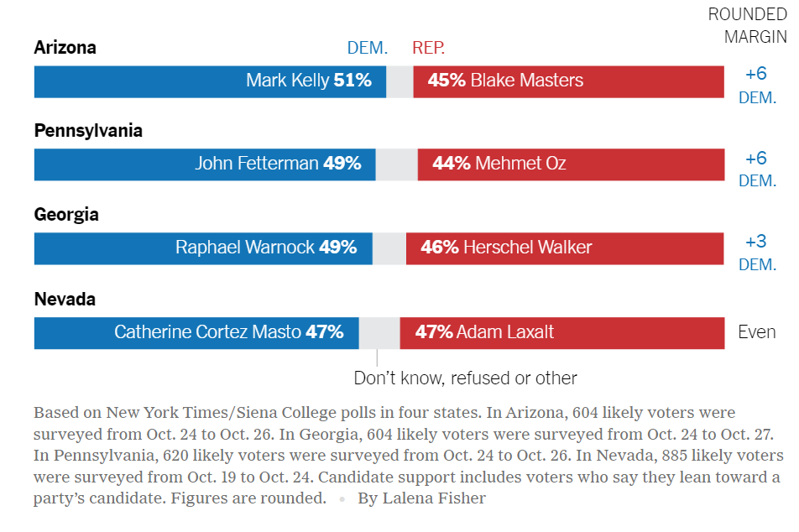Click the red Blake Masters 45% bar
Screen dimensions: 799x532
point(569,81)
